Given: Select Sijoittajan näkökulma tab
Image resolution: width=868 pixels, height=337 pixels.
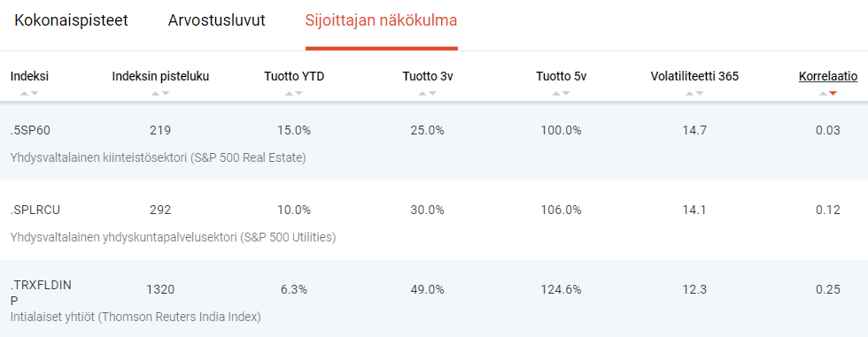Looking at the screenshot, I should pos(382,21).
